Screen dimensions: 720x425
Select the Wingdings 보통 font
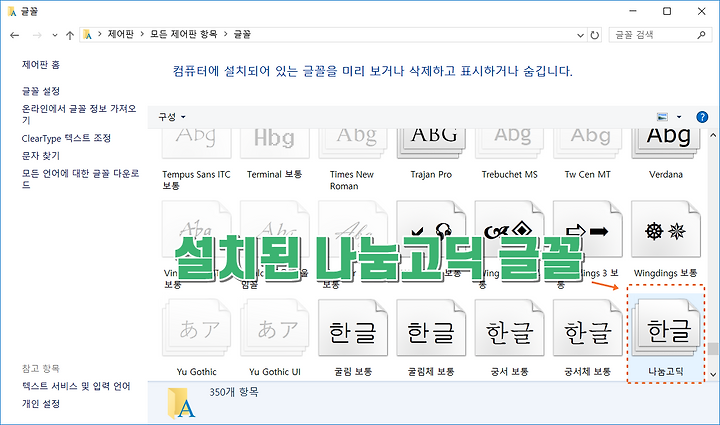click(x=666, y=240)
